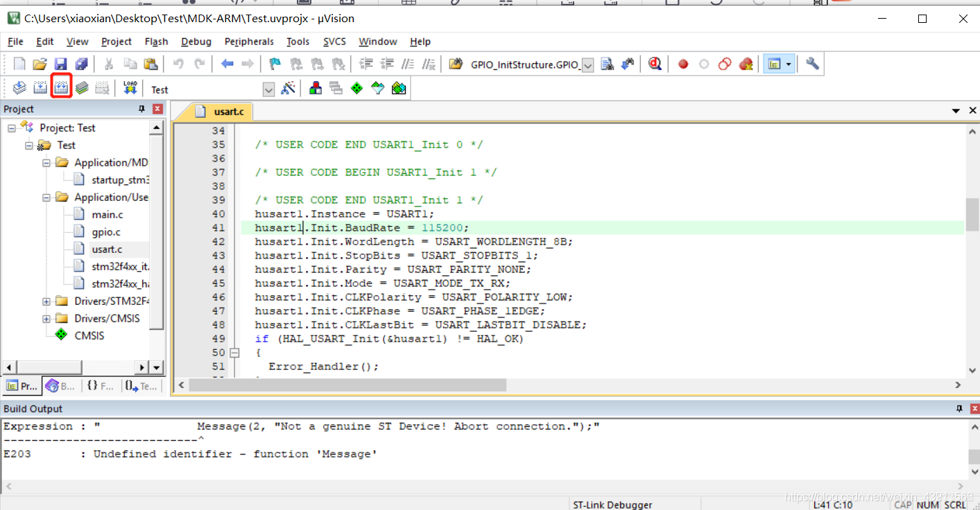Start debug session with the magnifier icon
Image resolution: width=980 pixels, height=510 pixels.
[655, 64]
